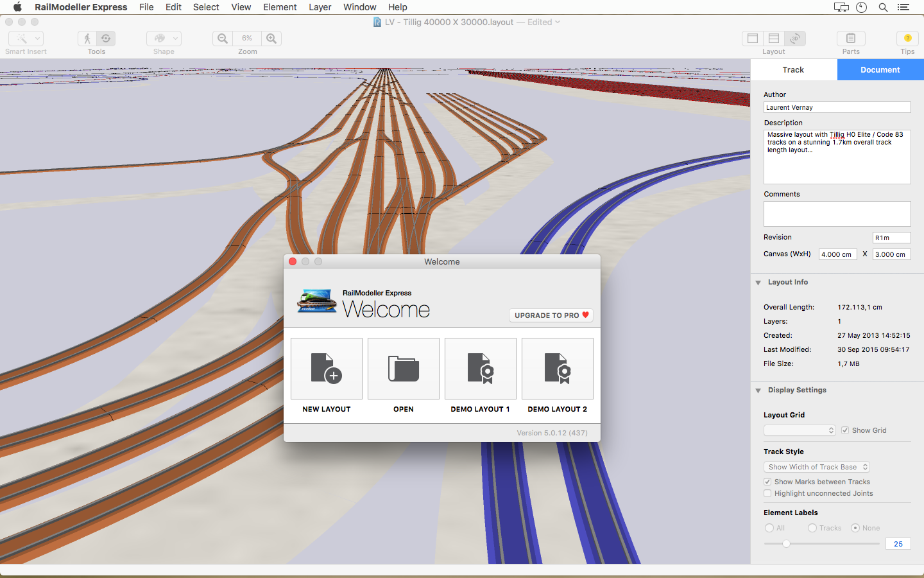The height and width of the screenshot is (578, 924).
Task: Open the Parts list
Action: [851, 39]
